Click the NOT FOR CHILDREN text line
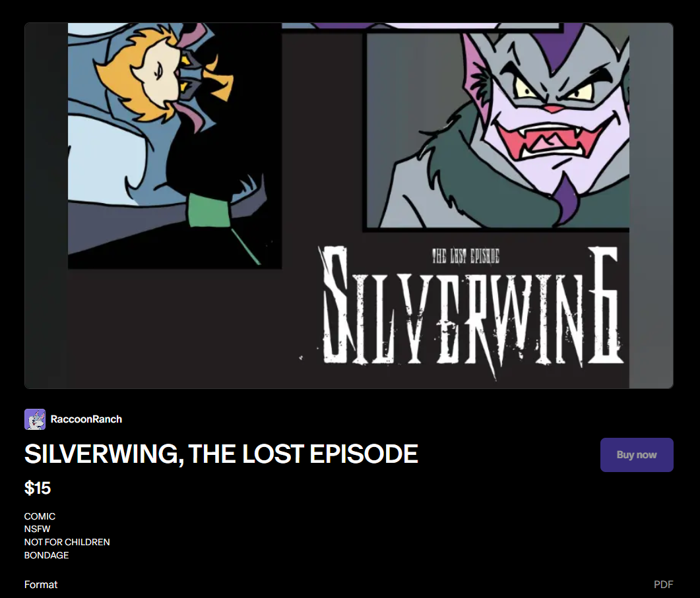 (x=67, y=542)
